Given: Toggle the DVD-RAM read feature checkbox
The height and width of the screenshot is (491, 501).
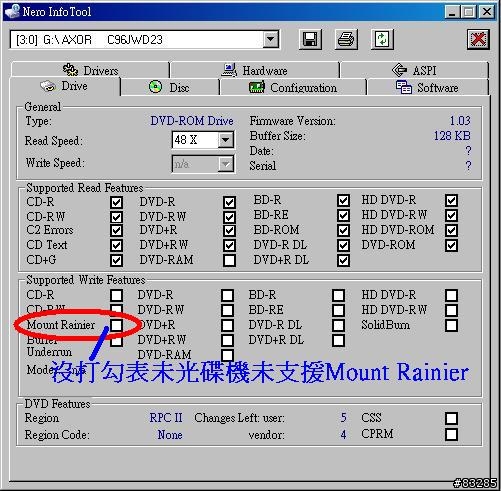Looking at the screenshot, I should [229, 260].
